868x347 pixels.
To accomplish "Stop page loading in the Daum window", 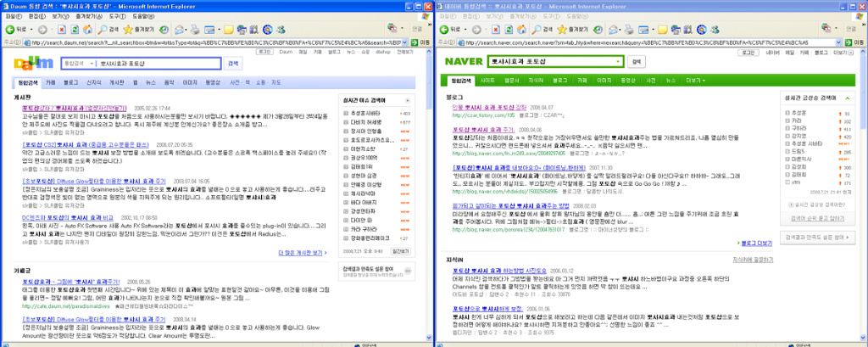I will tap(62, 30).
